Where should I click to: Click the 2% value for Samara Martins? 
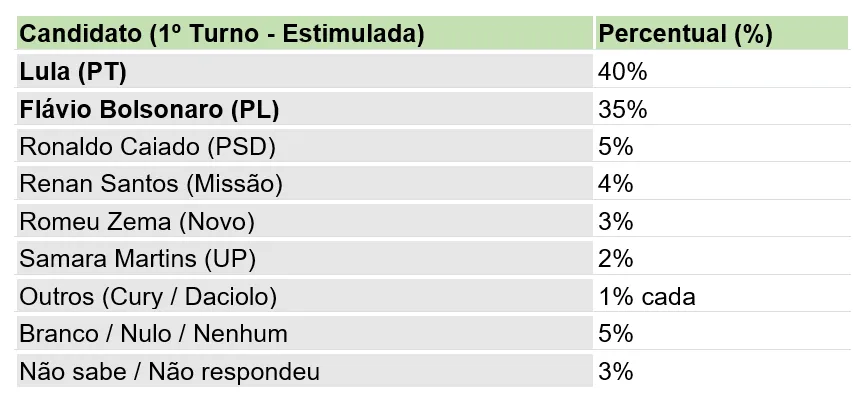click(616, 259)
